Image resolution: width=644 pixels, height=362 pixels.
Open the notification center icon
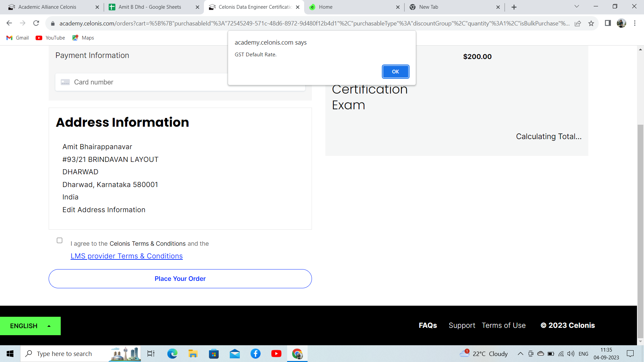(630, 354)
